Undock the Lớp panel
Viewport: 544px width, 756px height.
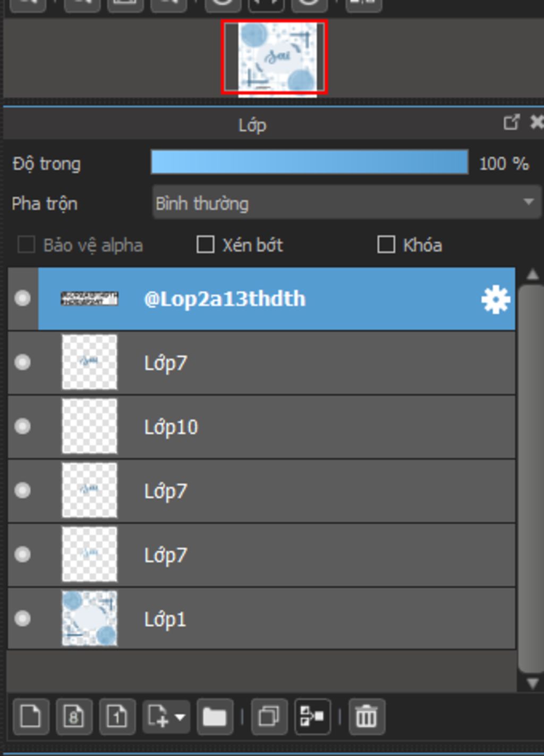(x=511, y=123)
